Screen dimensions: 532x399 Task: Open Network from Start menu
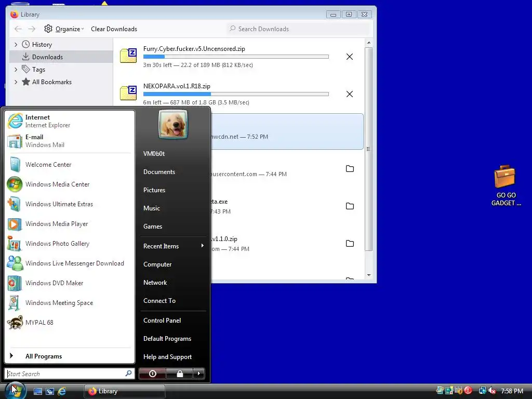coord(173,283)
